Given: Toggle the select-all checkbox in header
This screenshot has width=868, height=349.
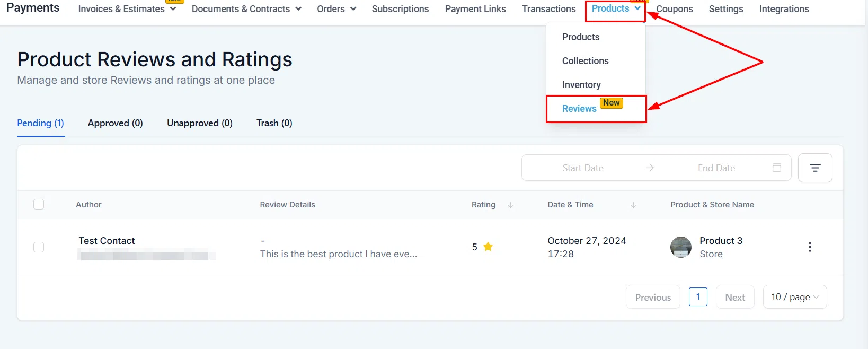Looking at the screenshot, I should tap(39, 204).
